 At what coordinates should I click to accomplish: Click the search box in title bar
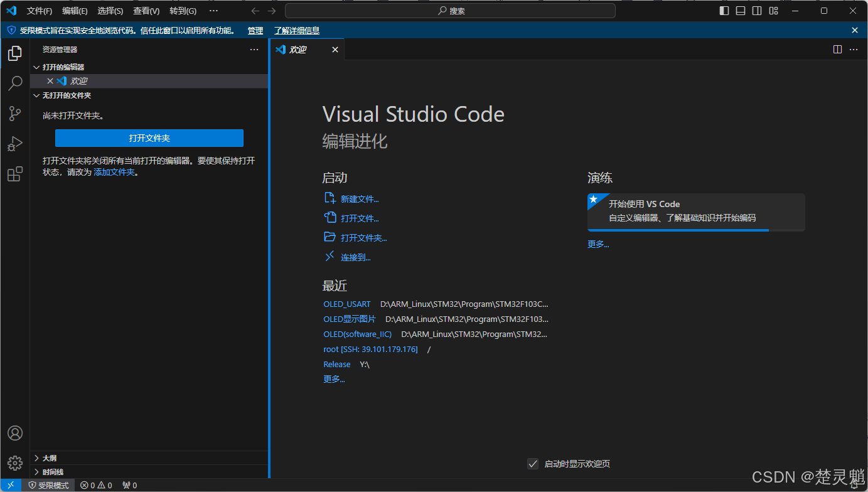[x=450, y=11]
